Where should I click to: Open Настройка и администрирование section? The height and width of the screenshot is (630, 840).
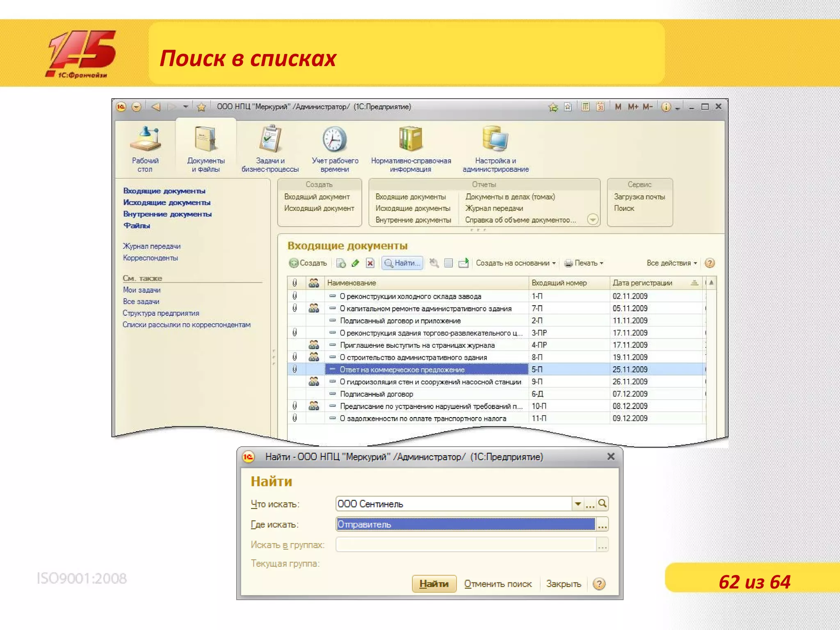[x=495, y=149]
